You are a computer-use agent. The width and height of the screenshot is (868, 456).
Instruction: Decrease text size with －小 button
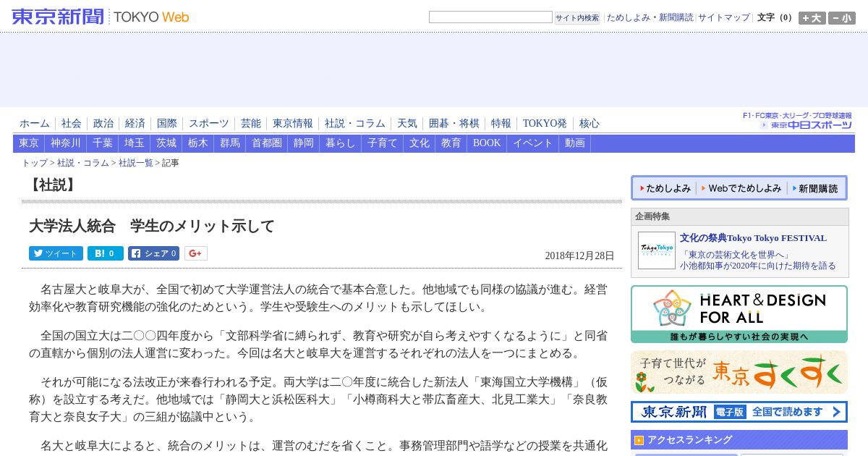[842, 18]
